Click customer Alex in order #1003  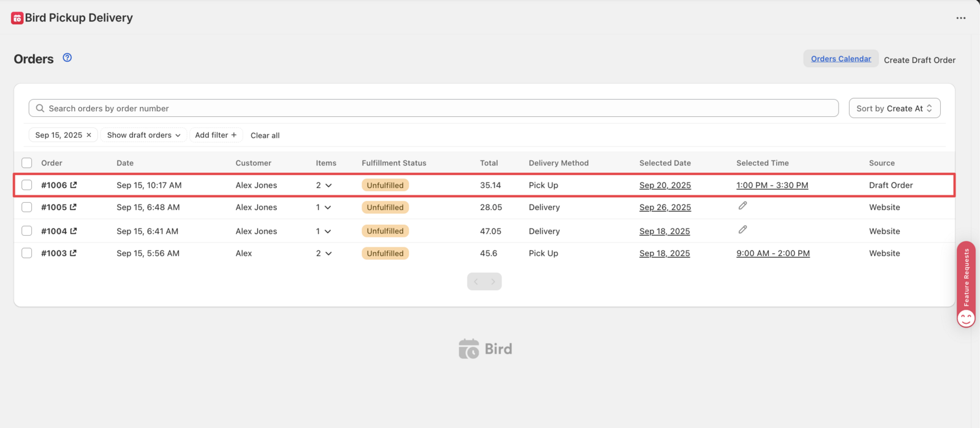(x=244, y=253)
